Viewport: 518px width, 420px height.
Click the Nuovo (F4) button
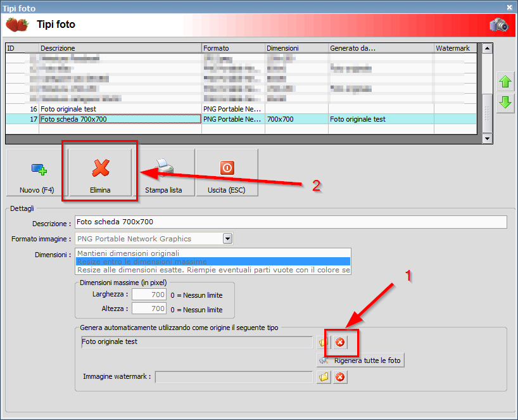point(37,173)
